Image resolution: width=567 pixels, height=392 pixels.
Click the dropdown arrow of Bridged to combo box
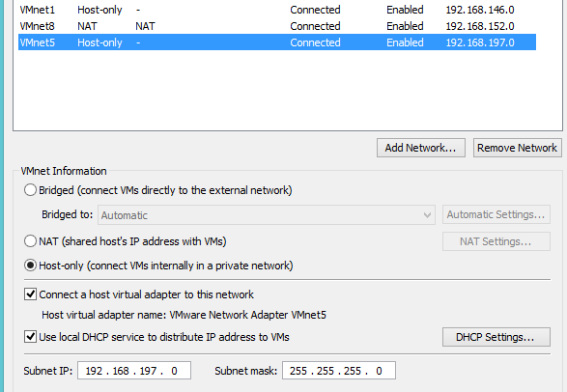[x=427, y=215]
